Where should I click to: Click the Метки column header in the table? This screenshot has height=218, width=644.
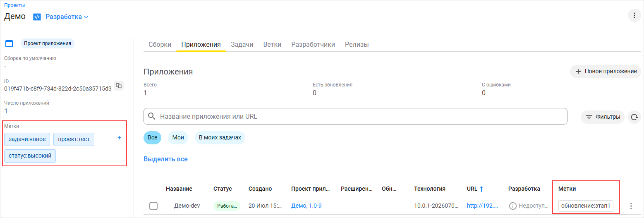(x=567, y=189)
